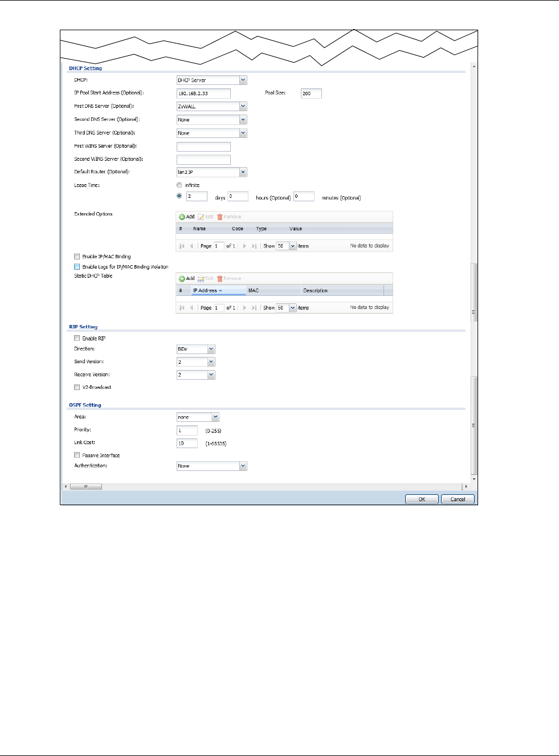Click Extended Options page number field
The width and height of the screenshot is (559, 756).
coord(219,246)
